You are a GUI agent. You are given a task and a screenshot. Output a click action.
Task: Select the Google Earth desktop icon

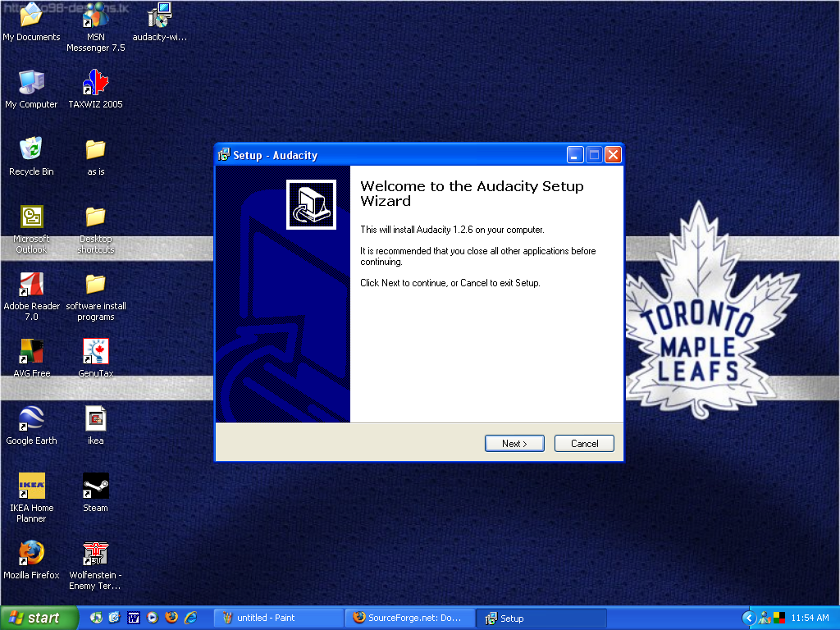31,426
